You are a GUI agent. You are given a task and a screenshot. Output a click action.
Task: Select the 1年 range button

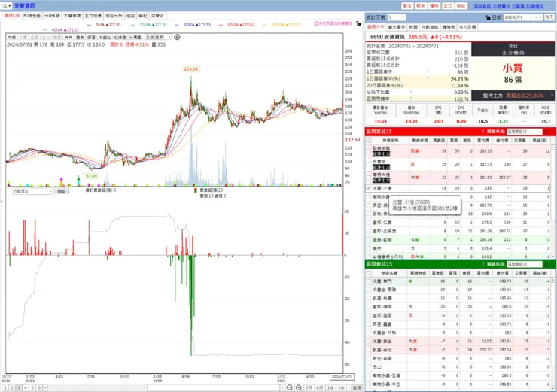[330, 387]
